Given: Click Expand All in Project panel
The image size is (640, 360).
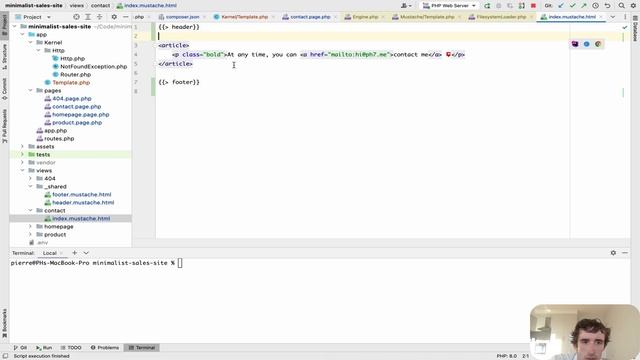Looking at the screenshot, I should (x=88, y=17).
